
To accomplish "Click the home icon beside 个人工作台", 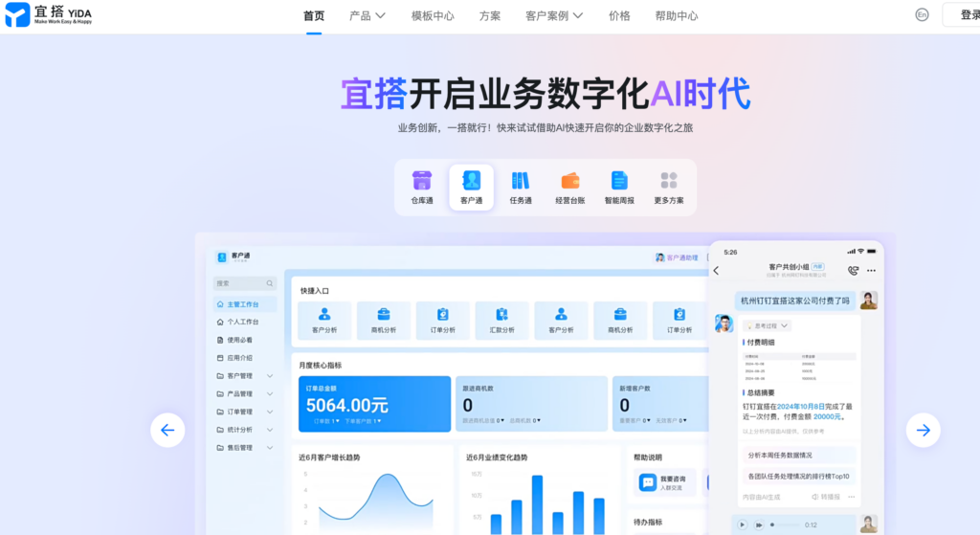I will 220,322.
